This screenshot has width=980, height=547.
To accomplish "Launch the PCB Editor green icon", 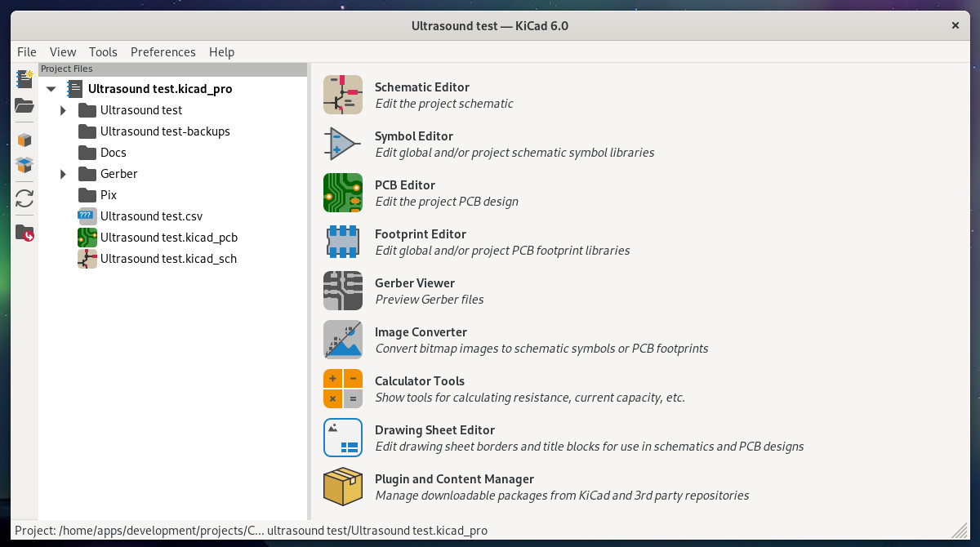I will [x=343, y=193].
